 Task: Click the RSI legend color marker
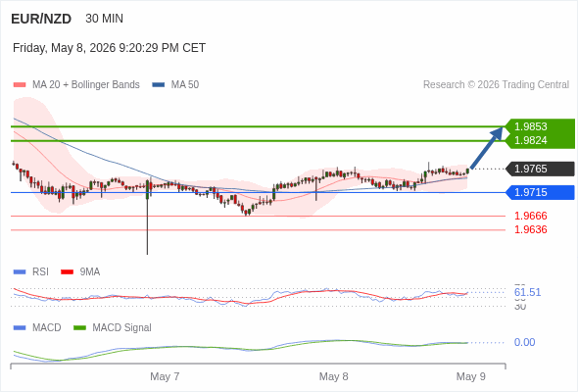coord(20,272)
